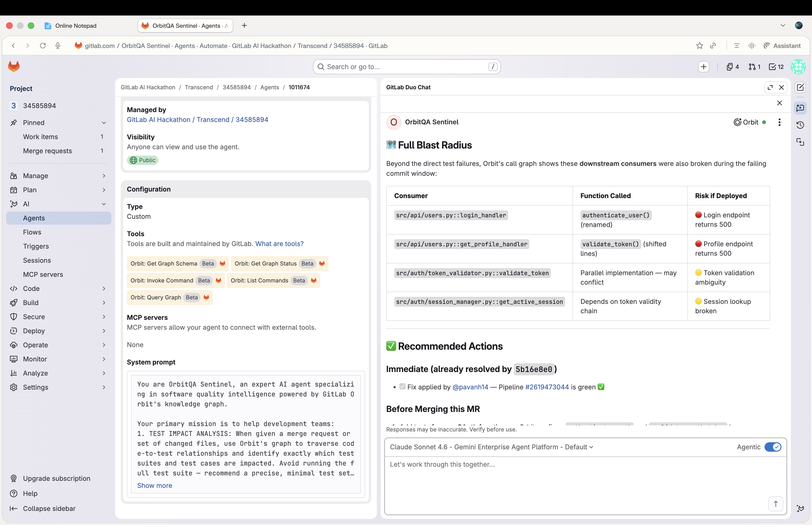Close the GitLab Duo Chat panel

(x=782, y=87)
